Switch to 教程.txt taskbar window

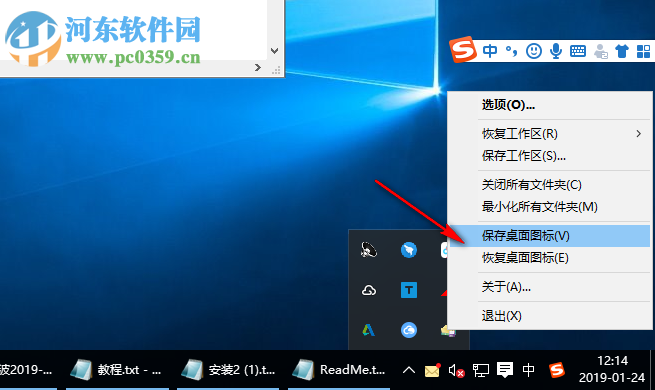point(117,370)
